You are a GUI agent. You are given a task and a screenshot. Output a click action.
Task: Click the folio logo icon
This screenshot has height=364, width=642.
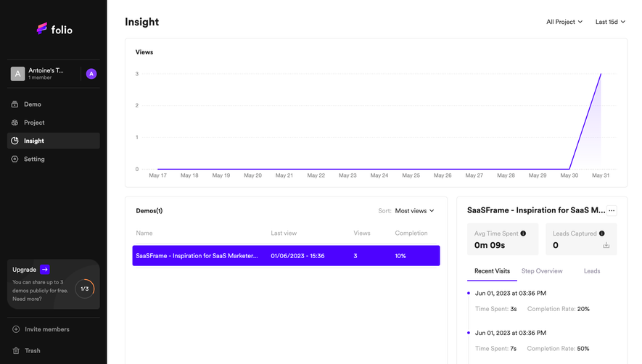(42, 28)
